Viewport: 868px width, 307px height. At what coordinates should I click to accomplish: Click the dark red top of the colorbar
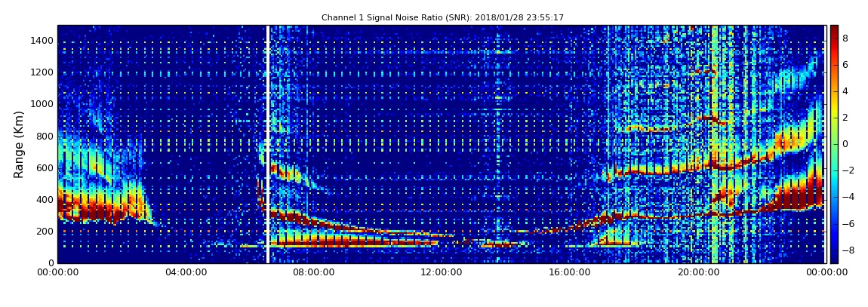(x=834, y=30)
